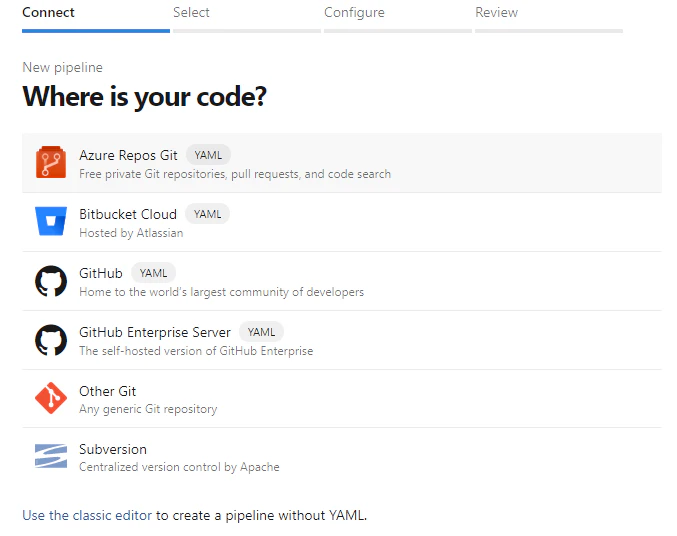677x536 pixels.
Task: Click the Bitbucket Cloud bucket icon
Action: tap(51, 221)
